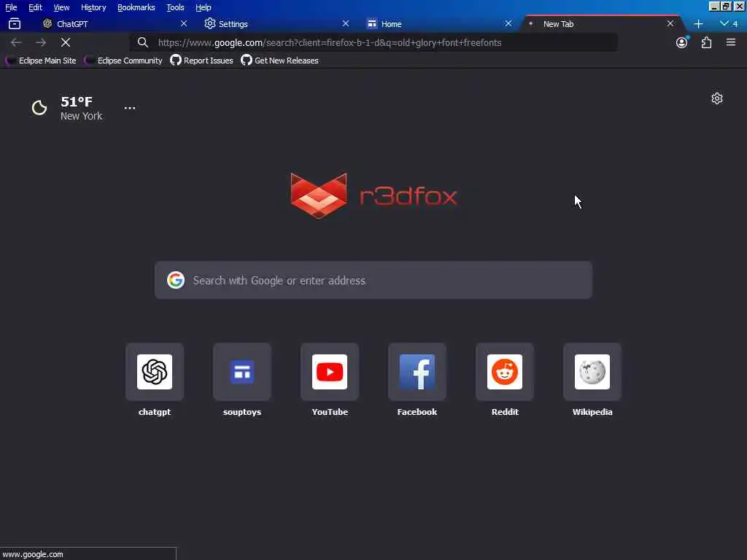Open the Tools menu
747x560 pixels.
click(x=175, y=7)
